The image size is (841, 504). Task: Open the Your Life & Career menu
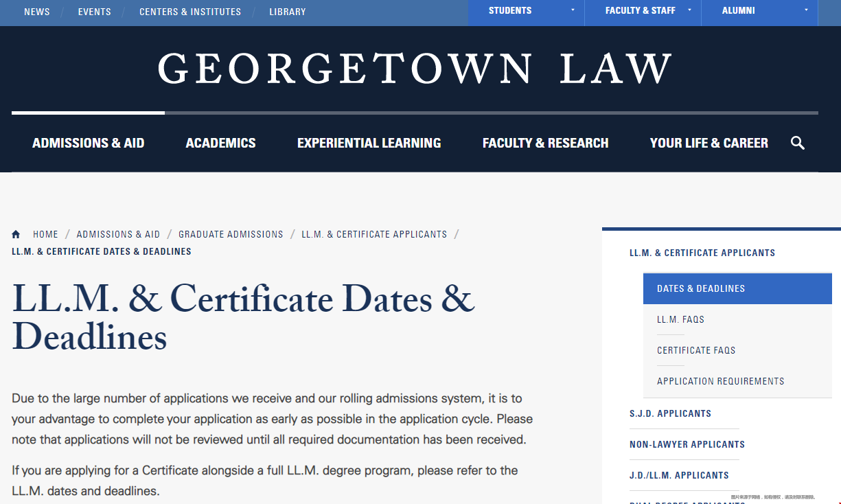click(x=709, y=143)
